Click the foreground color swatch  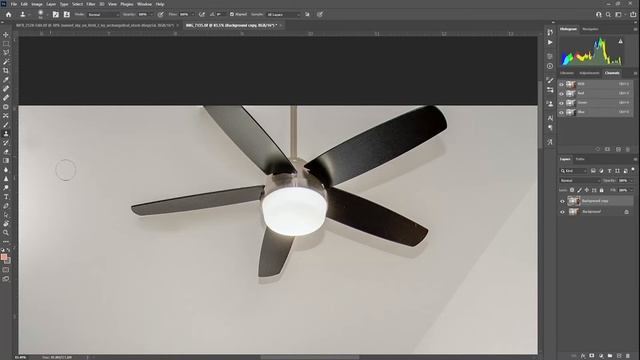4,257
